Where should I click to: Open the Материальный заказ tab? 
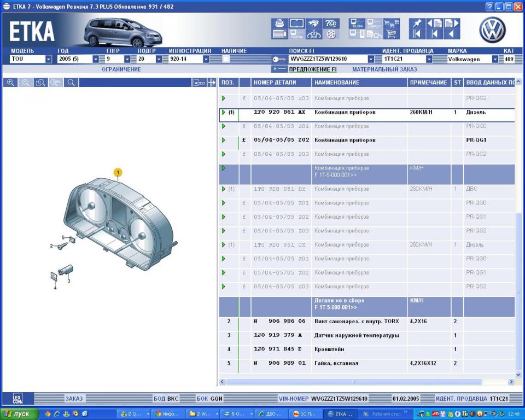[x=384, y=69]
